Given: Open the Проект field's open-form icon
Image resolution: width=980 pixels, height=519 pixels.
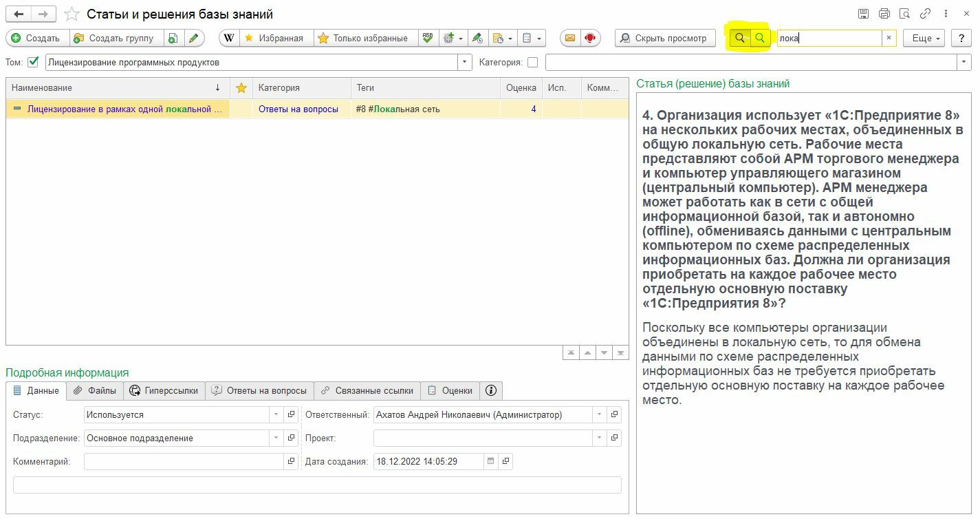Looking at the screenshot, I should click(x=614, y=438).
